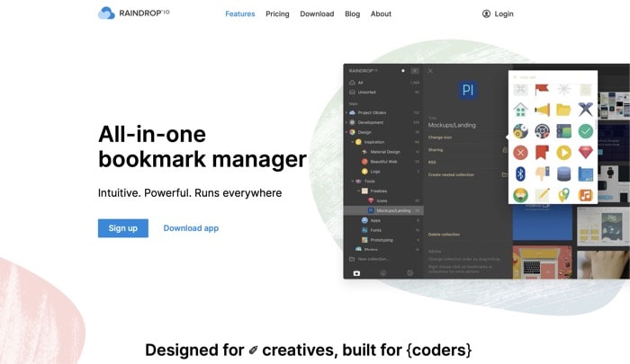Pick the blue Bluetooth icon
The width and height of the screenshot is (630, 364).
(520, 173)
